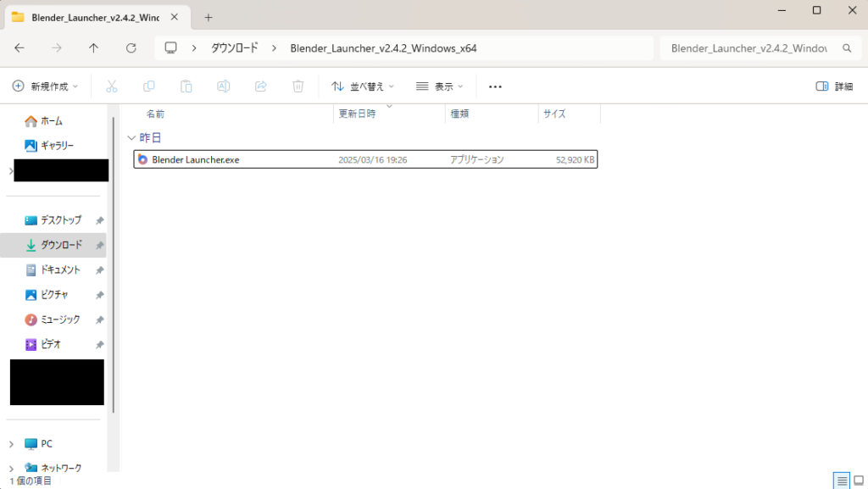Click ダウンロード in the address breadcrumb

[235, 48]
